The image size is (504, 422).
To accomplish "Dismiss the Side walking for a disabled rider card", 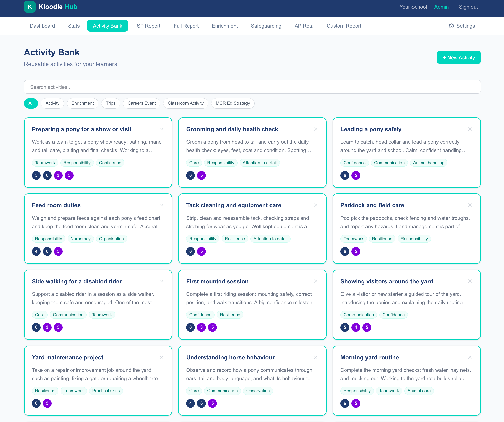I will pyautogui.click(x=161, y=281).
